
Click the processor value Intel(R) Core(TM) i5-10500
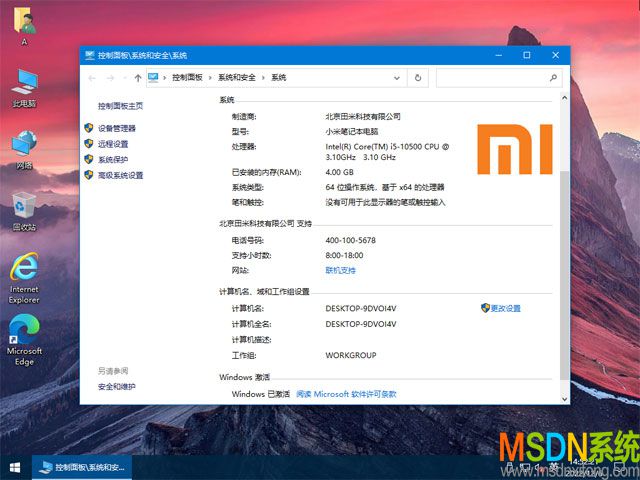(387, 151)
